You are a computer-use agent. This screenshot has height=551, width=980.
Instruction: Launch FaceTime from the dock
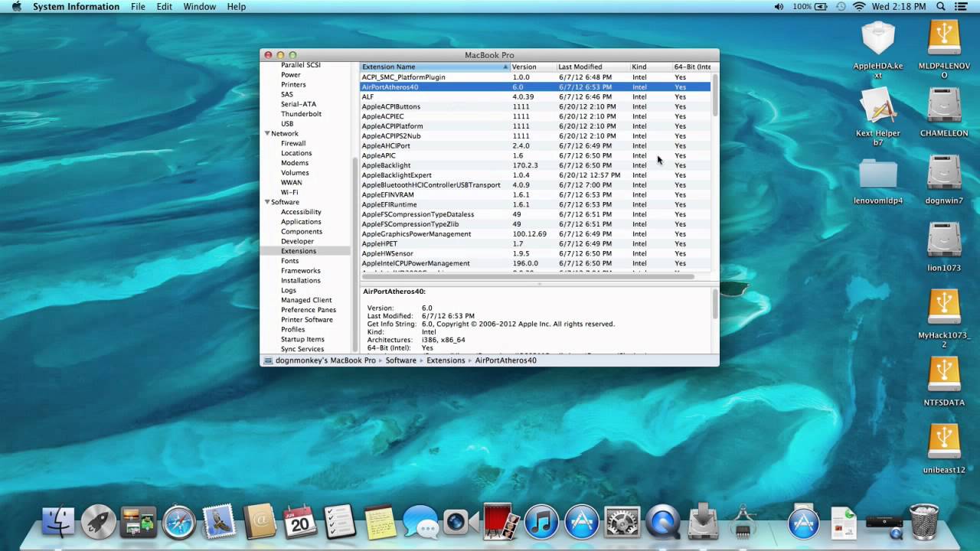click(460, 523)
